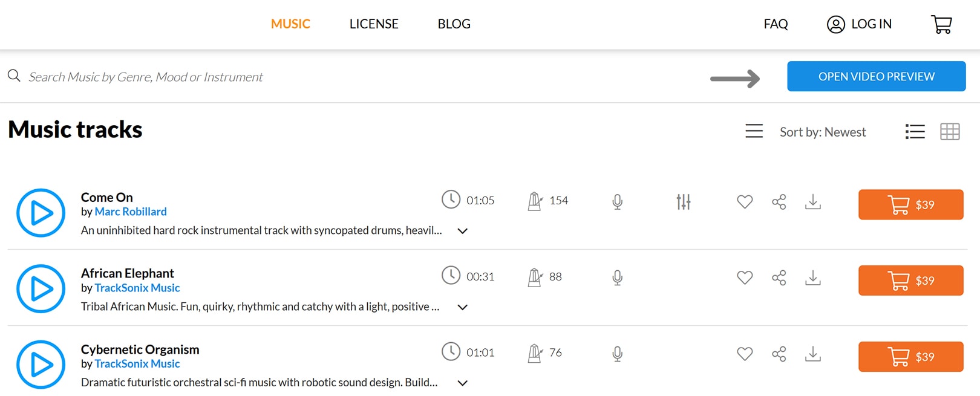Add Cybernetic Organism to cart for $39
980x396 pixels.
(x=910, y=357)
